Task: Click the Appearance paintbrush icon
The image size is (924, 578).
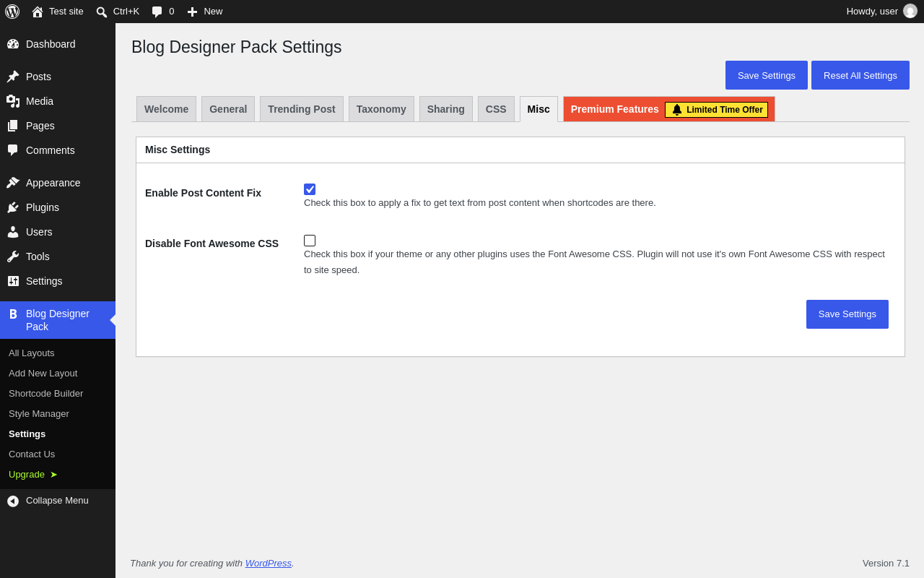Action: coord(13,183)
